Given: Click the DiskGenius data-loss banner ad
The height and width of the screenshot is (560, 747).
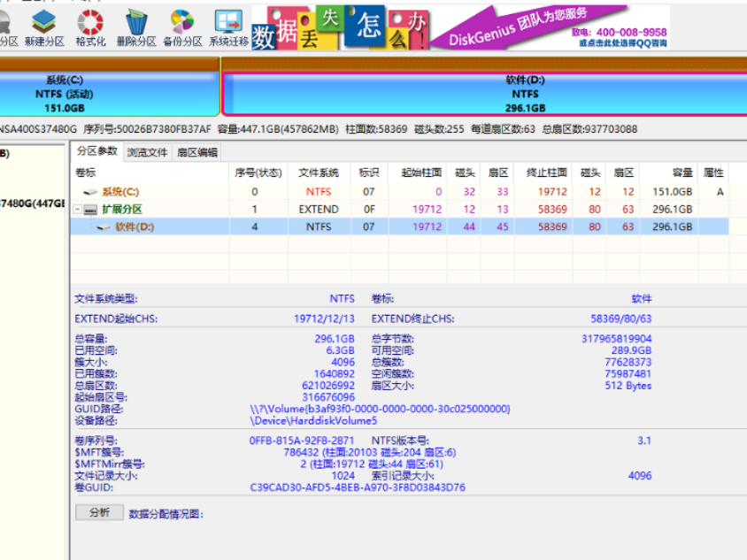Looking at the screenshot, I should click(460, 27).
